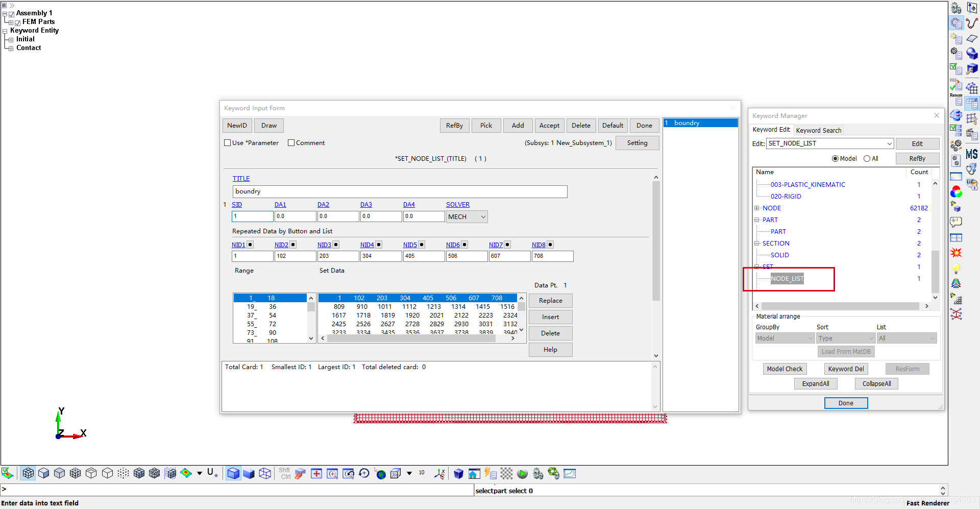Click the Model Check button
The width and height of the screenshot is (980, 509).
tap(785, 369)
